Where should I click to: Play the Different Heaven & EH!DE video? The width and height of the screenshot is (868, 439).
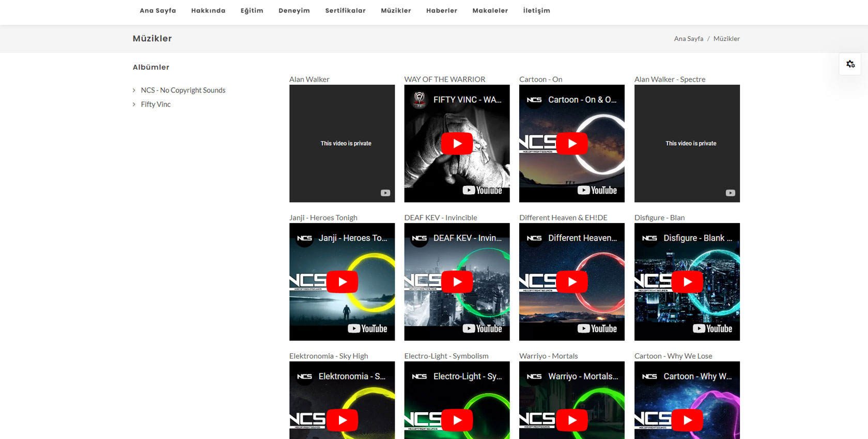pyautogui.click(x=572, y=282)
